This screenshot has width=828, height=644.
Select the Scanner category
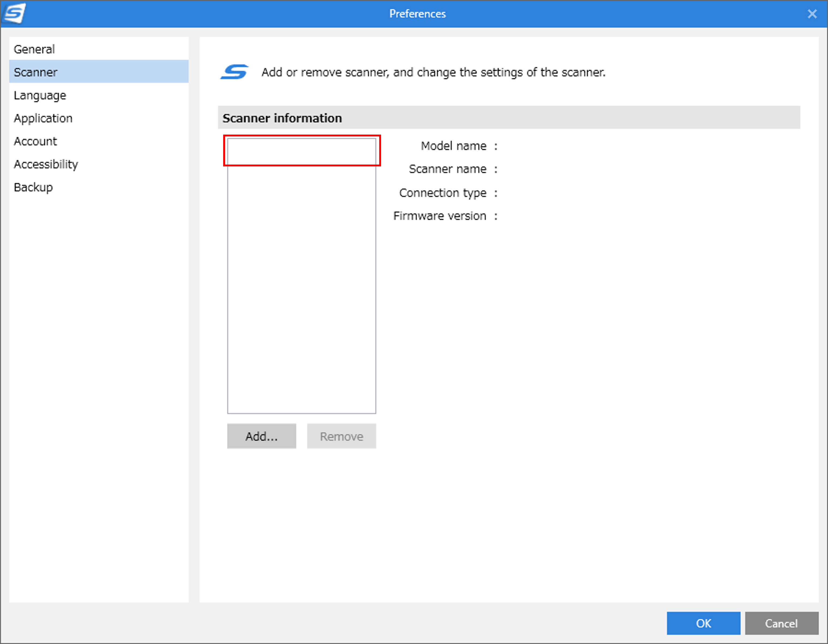pos(35,72)
